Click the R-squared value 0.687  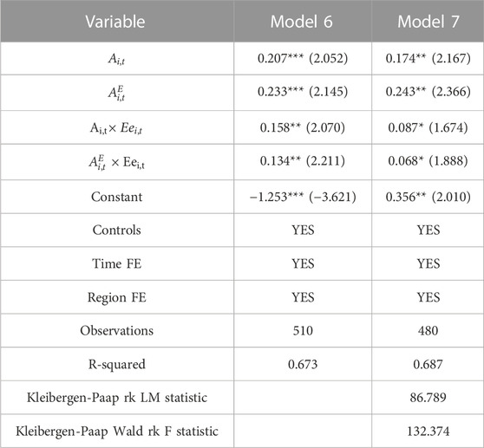click(x=428, y=364)
